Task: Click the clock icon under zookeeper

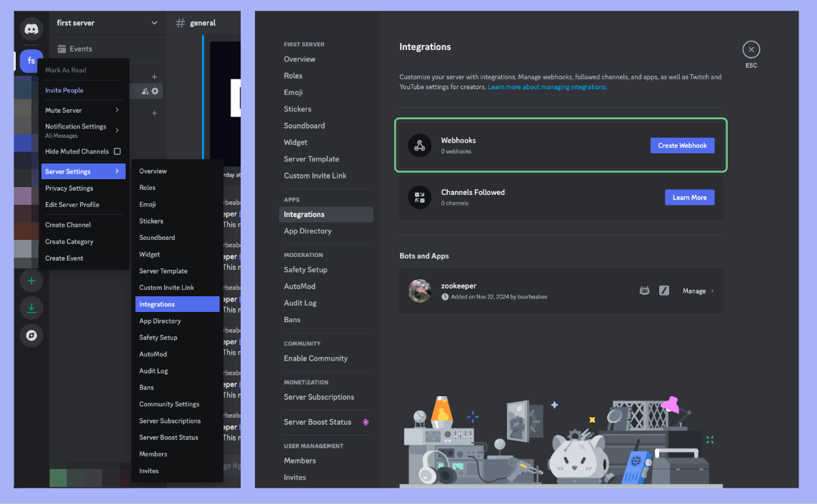Action: pos(445,297)
